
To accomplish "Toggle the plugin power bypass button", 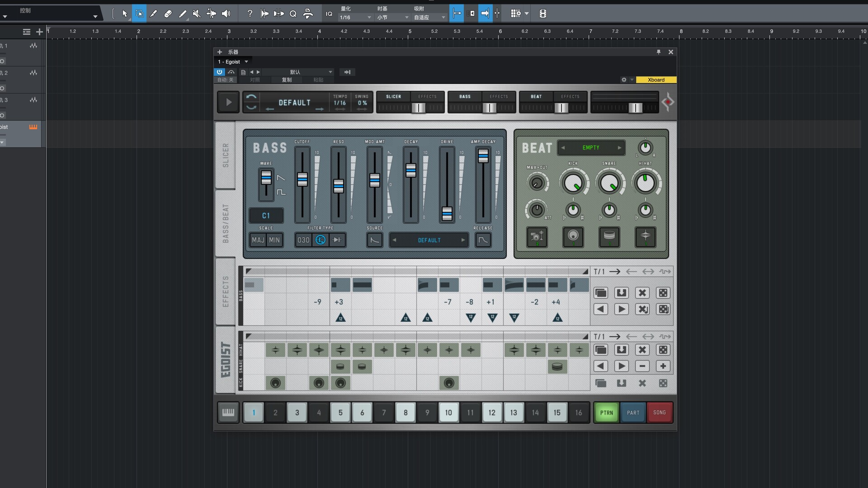I will [219, 72].
